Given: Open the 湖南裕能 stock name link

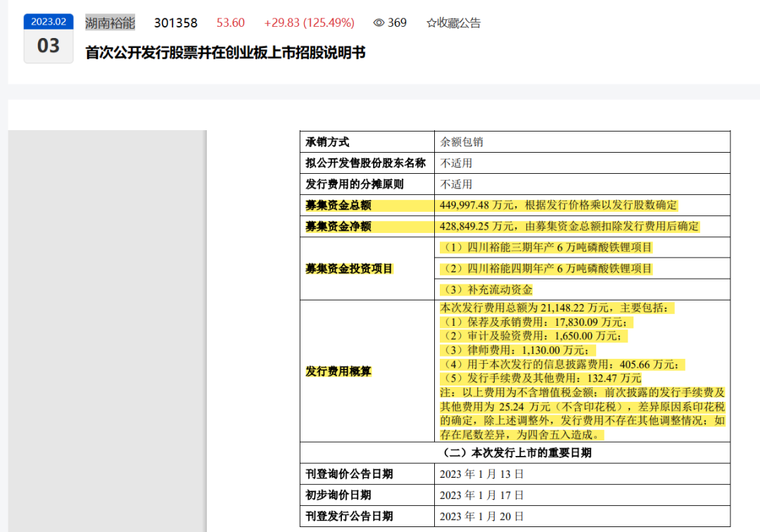Looking at the screenshot, I should click(x=110, y=23).
